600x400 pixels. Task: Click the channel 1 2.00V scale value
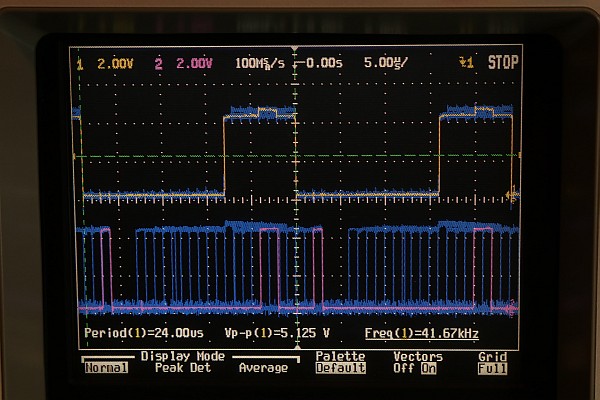115,63
